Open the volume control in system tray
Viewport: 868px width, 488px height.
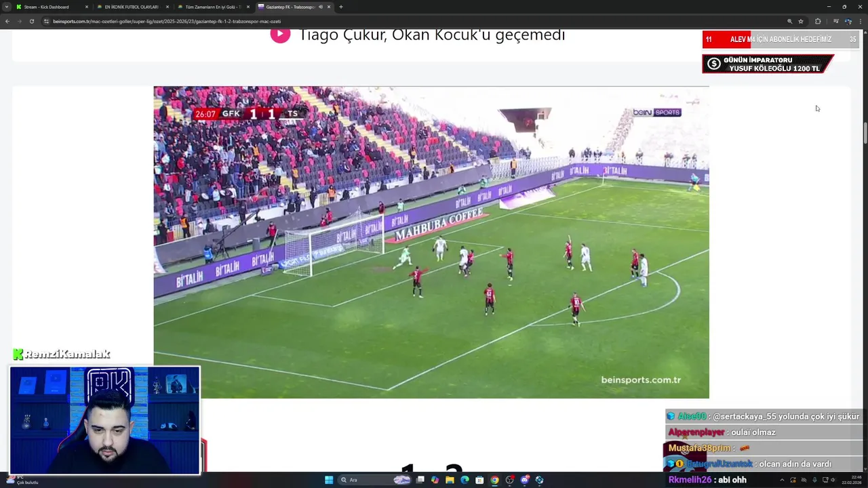(833, 480)
